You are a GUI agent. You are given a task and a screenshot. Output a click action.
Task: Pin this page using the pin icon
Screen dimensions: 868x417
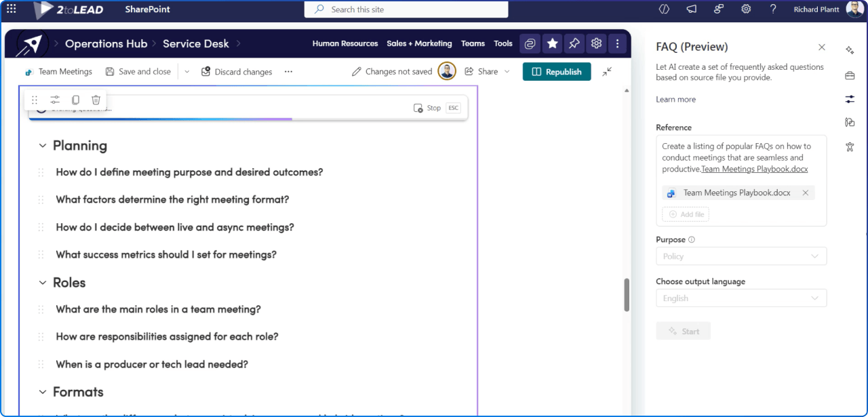point(574,43)
